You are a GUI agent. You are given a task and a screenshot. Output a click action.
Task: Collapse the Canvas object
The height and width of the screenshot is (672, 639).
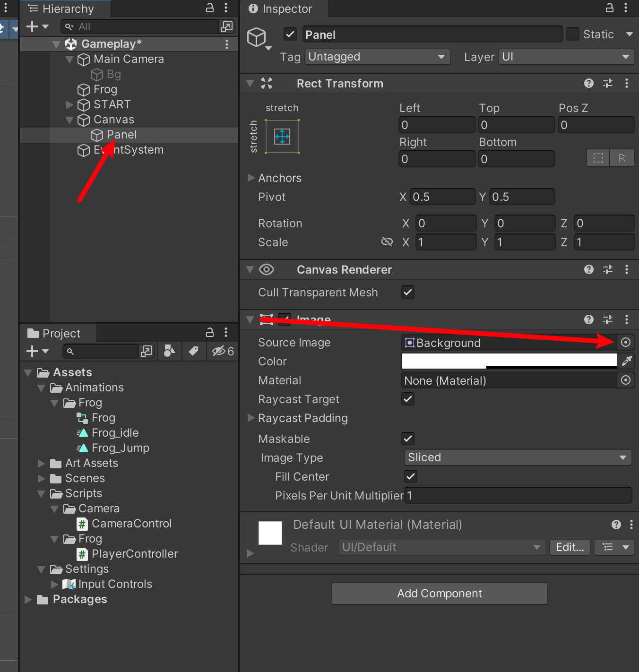(69, 120)
